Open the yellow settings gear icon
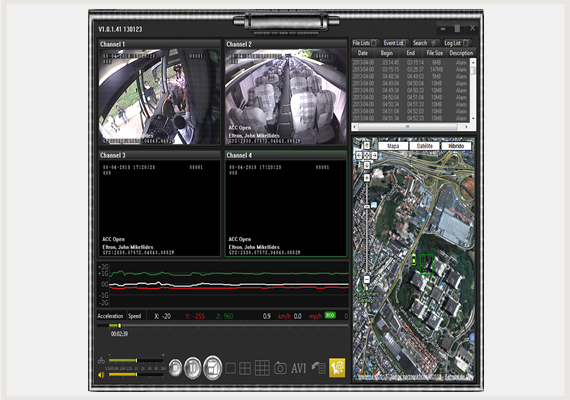The width and height of the screenshot is (570, 400). (x=337, y=368)
